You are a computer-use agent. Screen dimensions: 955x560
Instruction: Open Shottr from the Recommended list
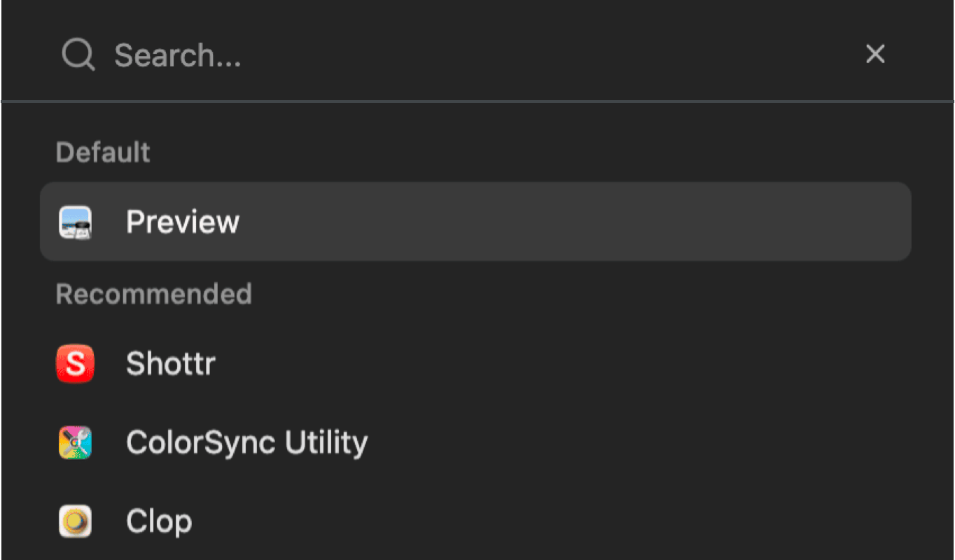(171, 363)
